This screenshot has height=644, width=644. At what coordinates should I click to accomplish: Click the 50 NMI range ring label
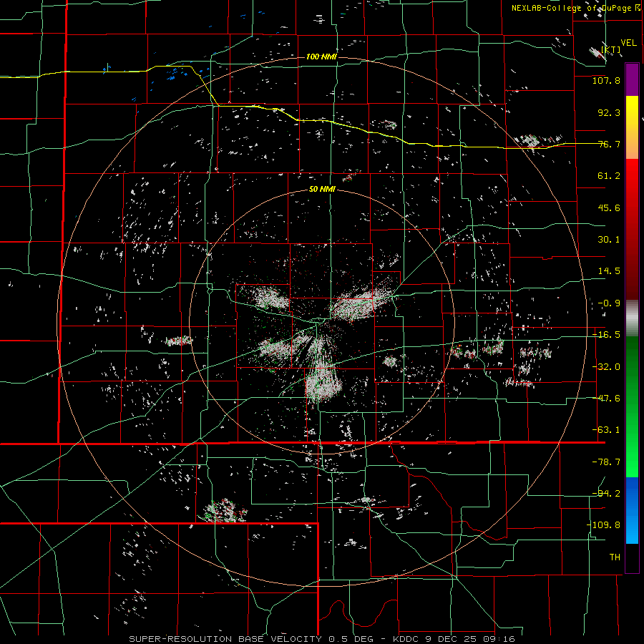click(x=322, y=190)
